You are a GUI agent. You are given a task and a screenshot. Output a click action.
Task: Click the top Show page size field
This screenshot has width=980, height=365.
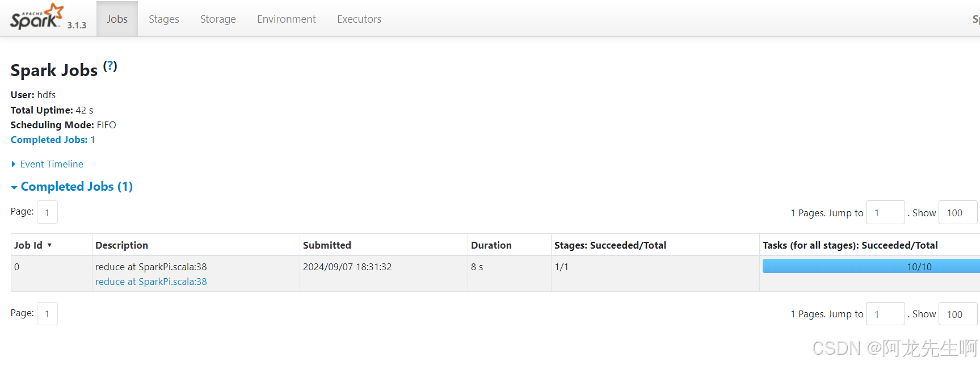pos(957,213)
